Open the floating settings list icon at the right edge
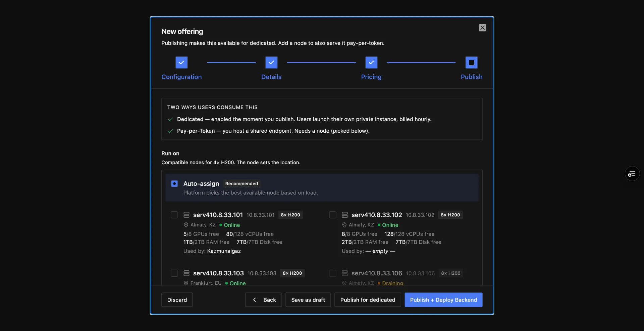This screenshot has width=644, height=331. coord(632,174)
